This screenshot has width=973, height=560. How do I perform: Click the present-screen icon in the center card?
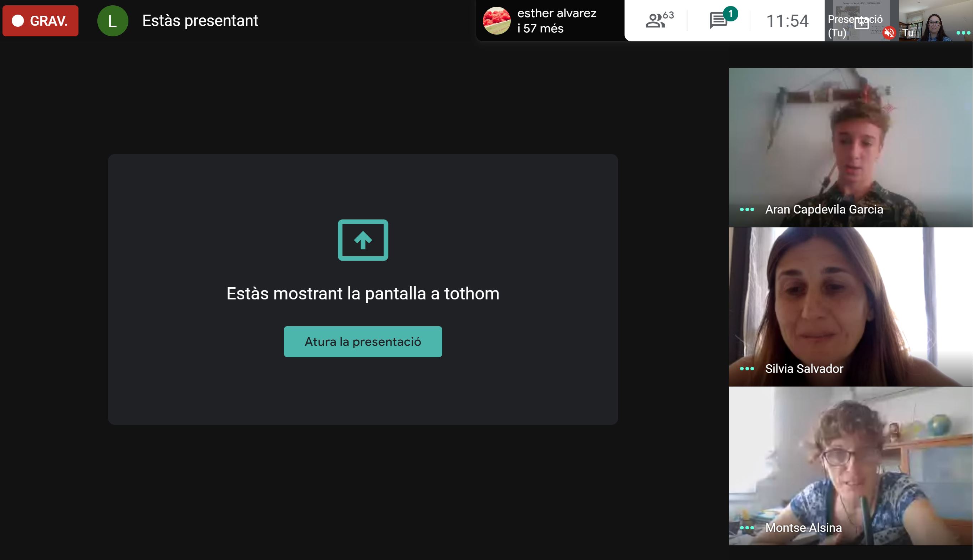click(362, 240)
